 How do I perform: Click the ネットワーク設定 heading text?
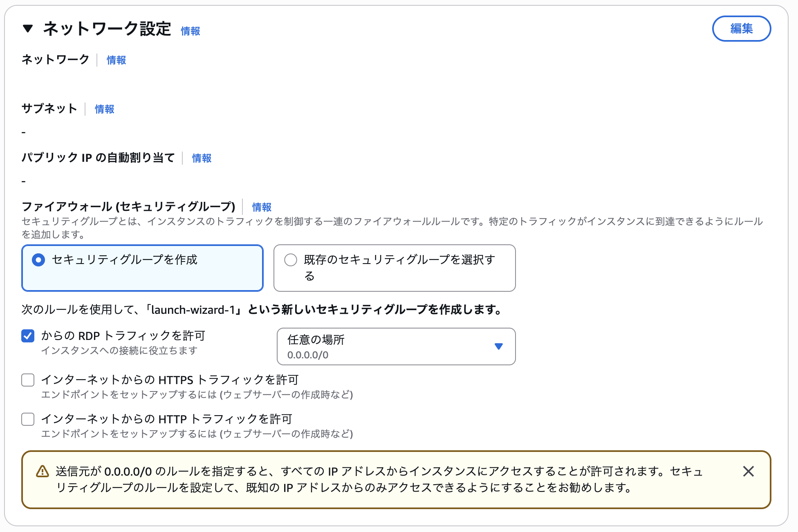[x=107, y=29]
